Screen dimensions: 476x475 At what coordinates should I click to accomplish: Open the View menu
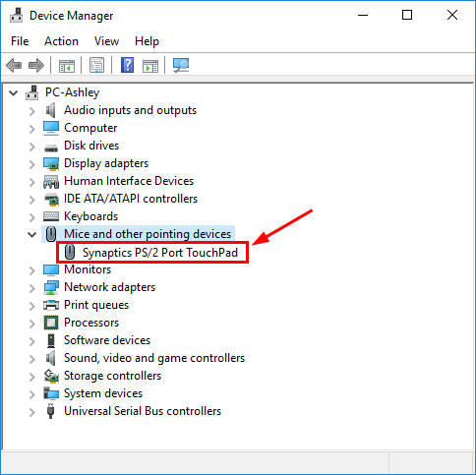[106, 41]
